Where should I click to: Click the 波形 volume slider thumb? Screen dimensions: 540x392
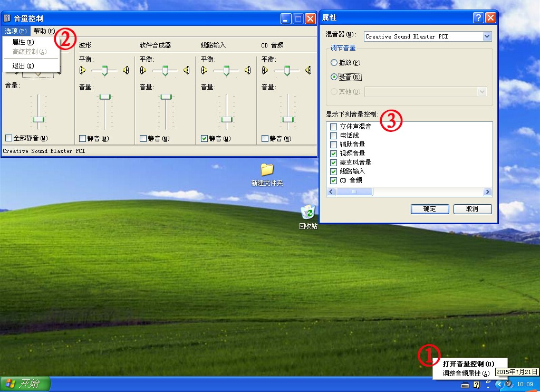[x=105, y=97]
